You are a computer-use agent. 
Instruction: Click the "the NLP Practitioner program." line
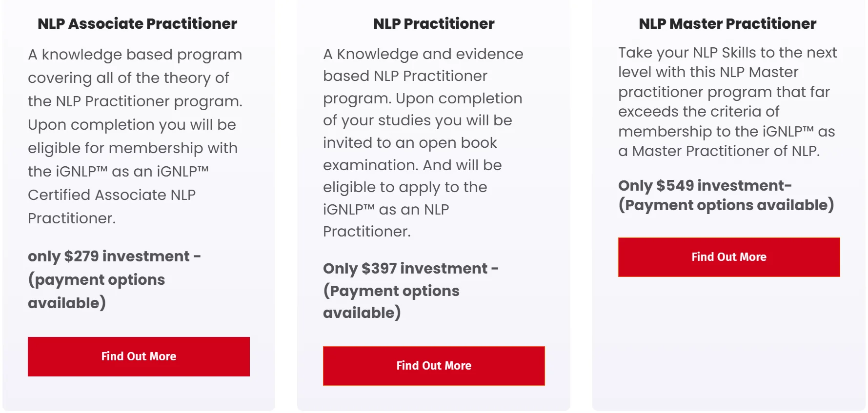pyautogui.click(x=135, y=101)
